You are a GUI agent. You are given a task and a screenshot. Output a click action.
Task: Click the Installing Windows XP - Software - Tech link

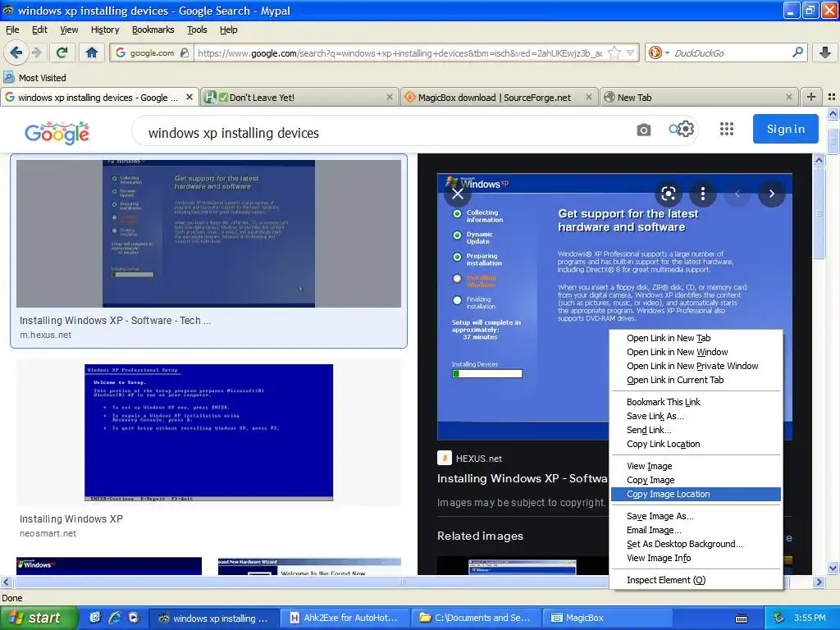point(115,321)
